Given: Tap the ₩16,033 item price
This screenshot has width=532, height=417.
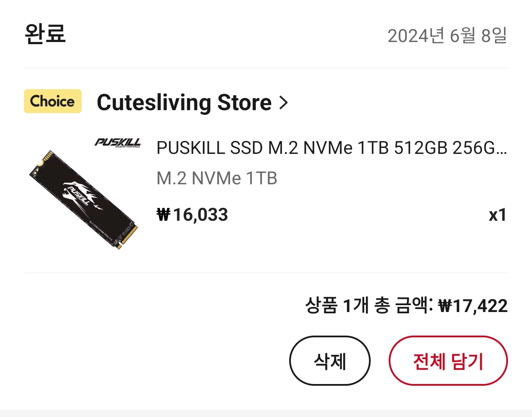Looking at the screenshot, I should pyautogui.click(x=192, y=215).
